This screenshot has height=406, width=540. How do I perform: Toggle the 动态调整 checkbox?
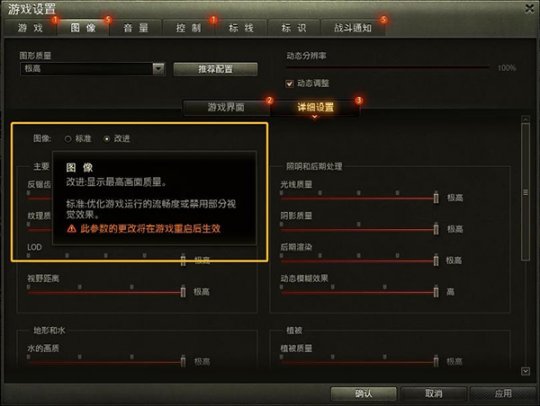click(289, 84)
